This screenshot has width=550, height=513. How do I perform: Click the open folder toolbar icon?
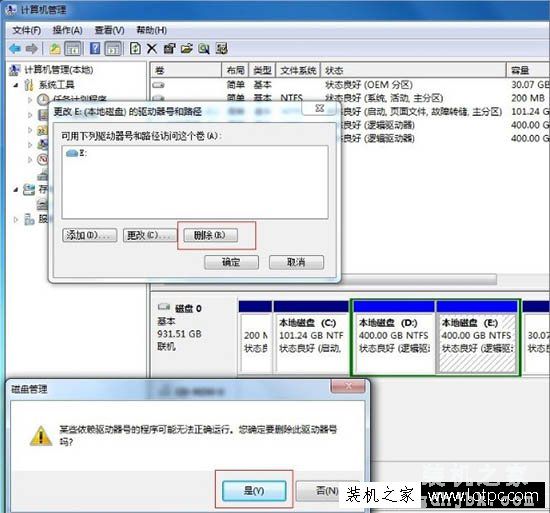187,49
